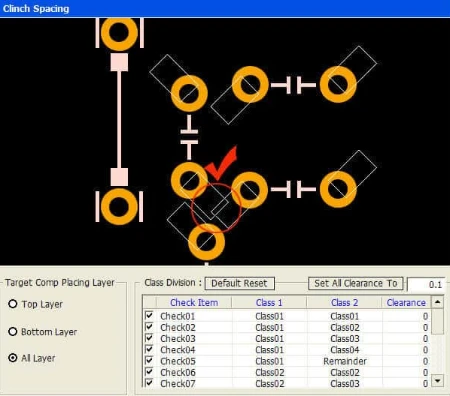Screen dimensions: 450x396
Task: Toggle the Check07 checkbox
Action: point(149,383)
